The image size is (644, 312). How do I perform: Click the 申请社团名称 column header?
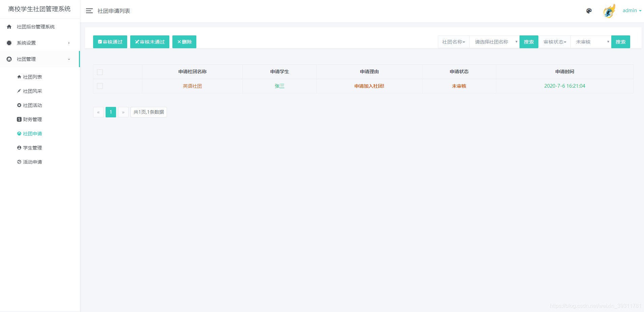point(193,72)
